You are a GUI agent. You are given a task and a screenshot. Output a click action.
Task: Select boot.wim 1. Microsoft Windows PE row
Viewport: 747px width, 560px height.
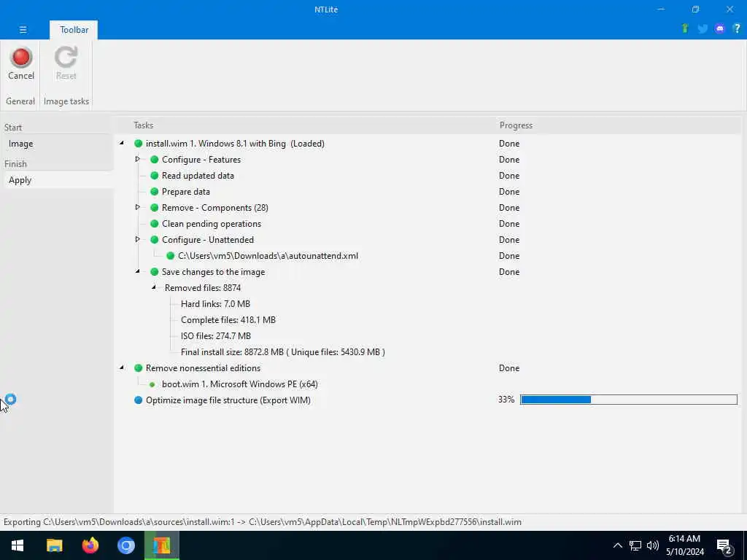pyautogui.click(x=239, y=384)
